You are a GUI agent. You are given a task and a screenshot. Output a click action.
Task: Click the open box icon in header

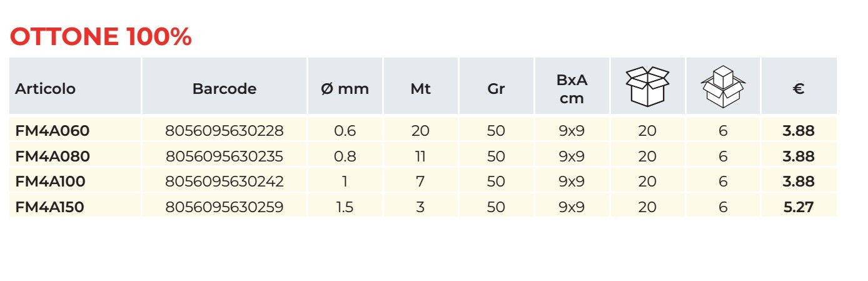[x=647, y=86]
